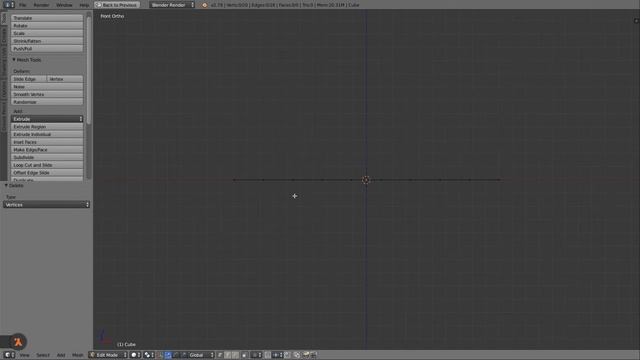The width and height of the screenshot is (640, 360).
Task: Open the delete Type Vertices dropdown
Action: (47, 204)
